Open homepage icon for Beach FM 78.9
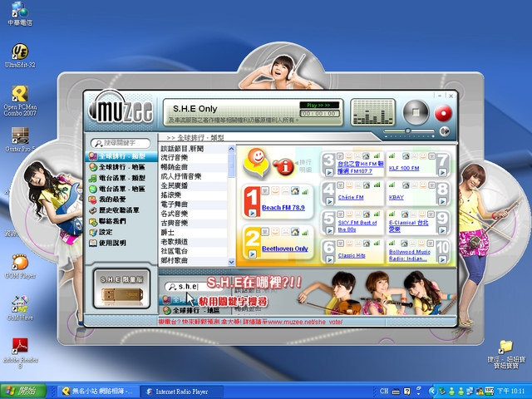 pyautogui.click(x=295, y=191)
